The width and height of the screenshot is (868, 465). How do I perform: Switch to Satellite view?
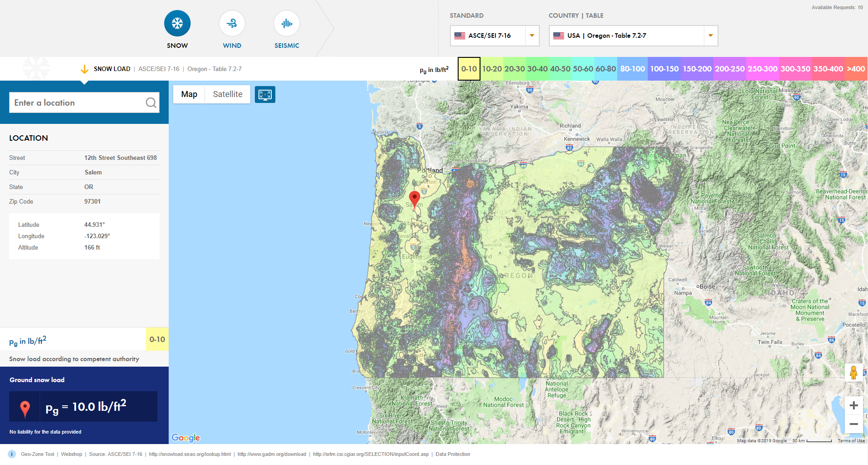coord(227,94)
